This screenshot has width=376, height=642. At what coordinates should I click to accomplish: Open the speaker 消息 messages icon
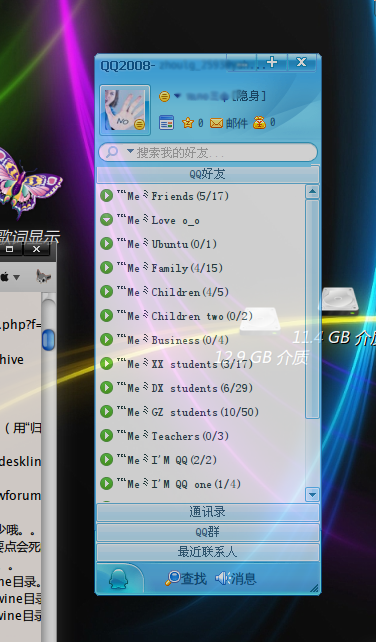(x=223, y=578)
